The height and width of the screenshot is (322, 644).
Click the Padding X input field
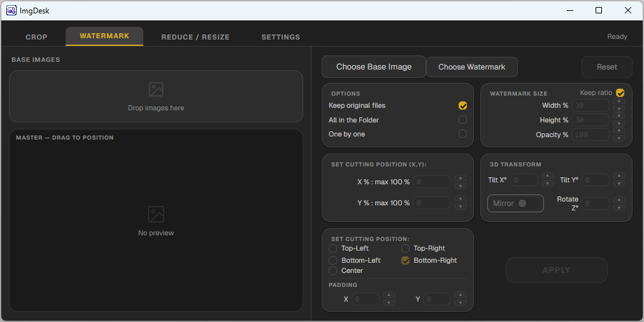point(366,299)
